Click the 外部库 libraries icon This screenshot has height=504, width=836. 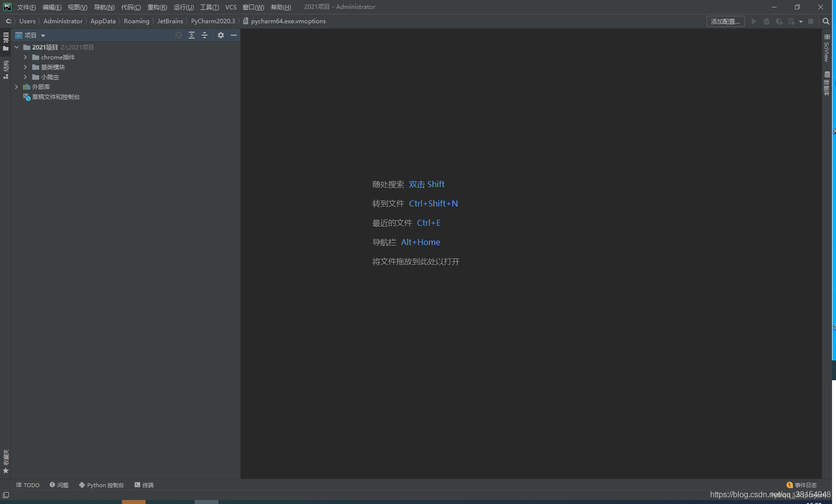pos(27,87)
